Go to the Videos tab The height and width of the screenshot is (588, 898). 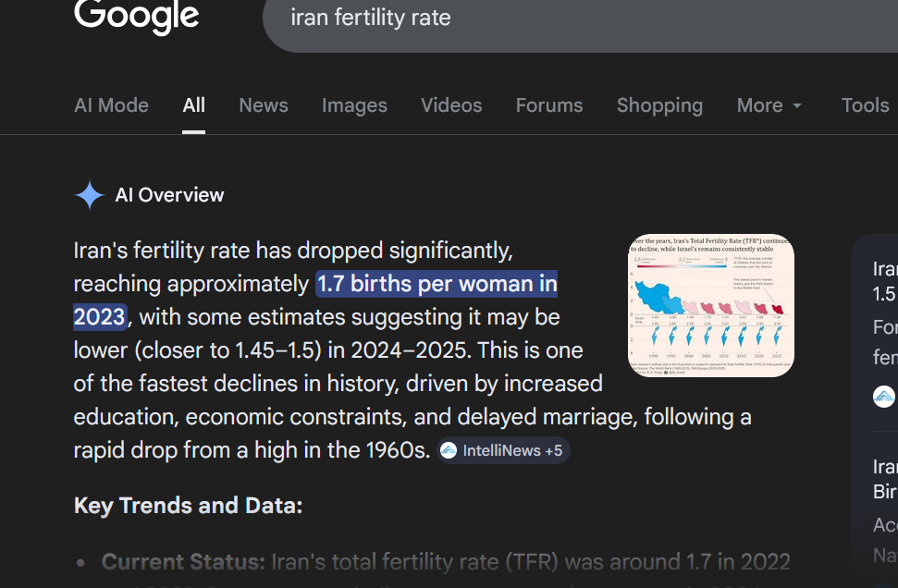click(x=451, y=105)
